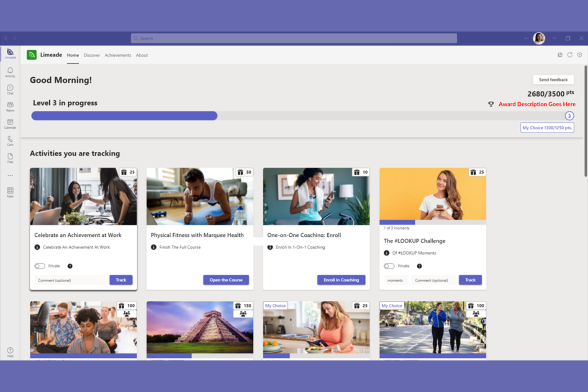Switch to the Discover tab
Viewport: 588px width, 392px height.
pyautogui.click(x=92, y=55)
